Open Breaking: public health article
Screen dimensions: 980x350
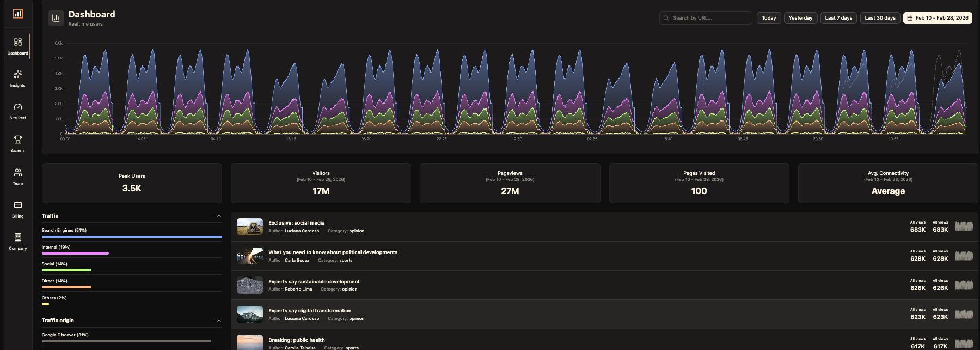coord(297,340)
